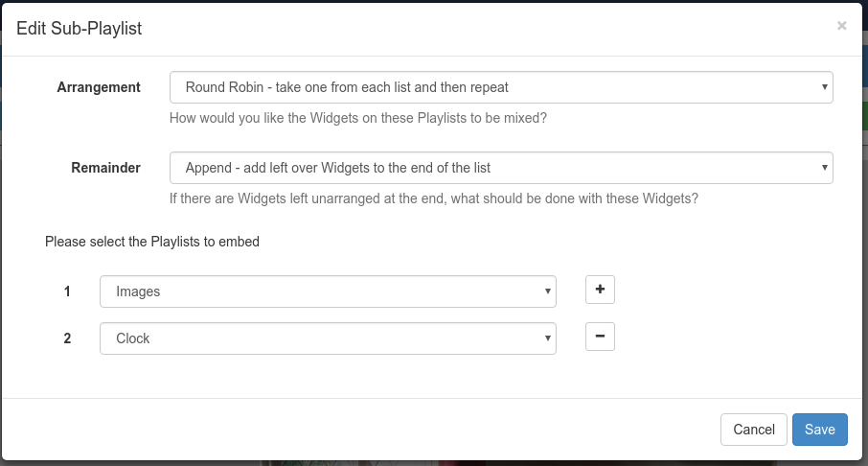The height and width of the screenshot is (466, 868).
Task: Close the Edit Sub-Playlist dialog with the X
Action: (x=841, y=26)
